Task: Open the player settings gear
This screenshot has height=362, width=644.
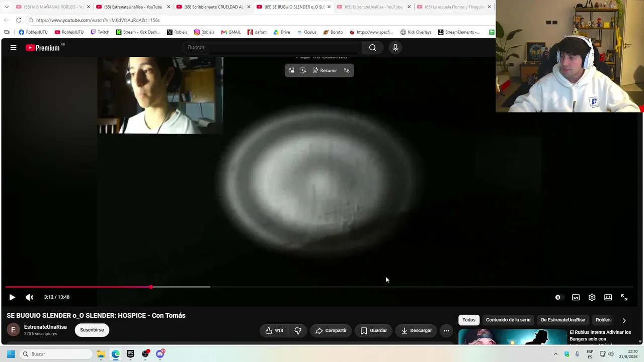Action: pos(592,297)
